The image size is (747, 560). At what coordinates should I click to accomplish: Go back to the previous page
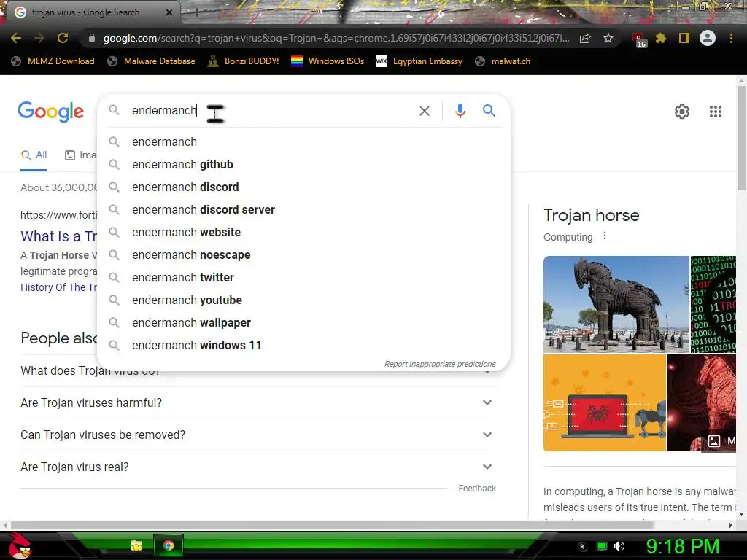pyautogui.click(x=16, y=38)
